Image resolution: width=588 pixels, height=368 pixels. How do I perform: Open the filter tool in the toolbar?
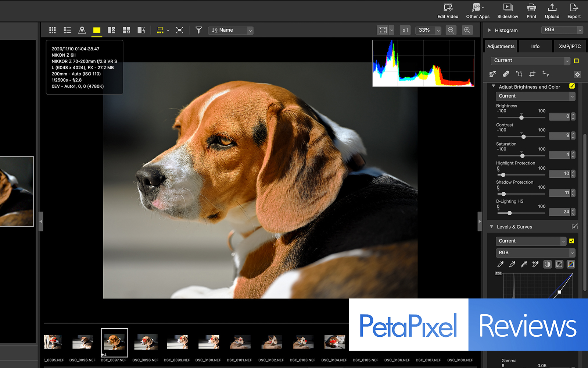point(198,30)
